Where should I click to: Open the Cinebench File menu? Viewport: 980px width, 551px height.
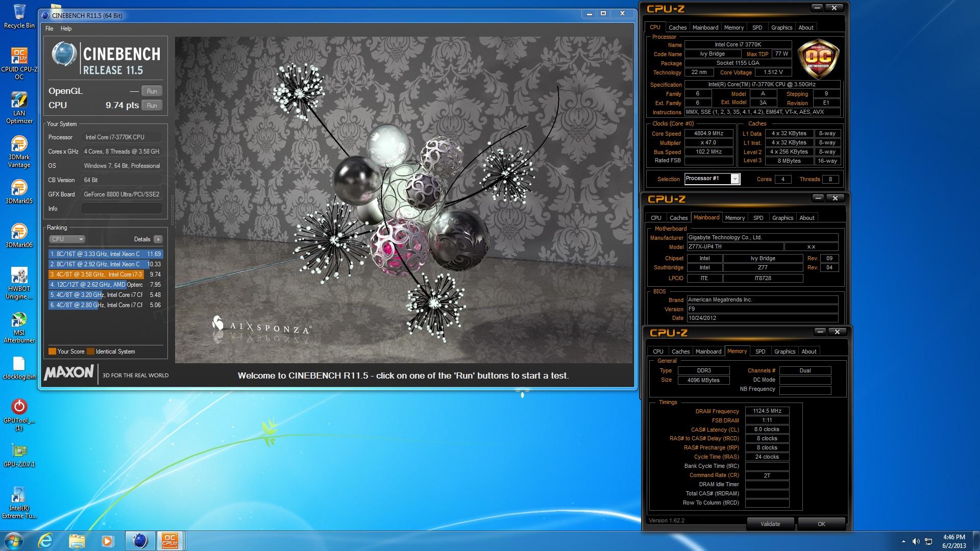click(x=50, y=29)
